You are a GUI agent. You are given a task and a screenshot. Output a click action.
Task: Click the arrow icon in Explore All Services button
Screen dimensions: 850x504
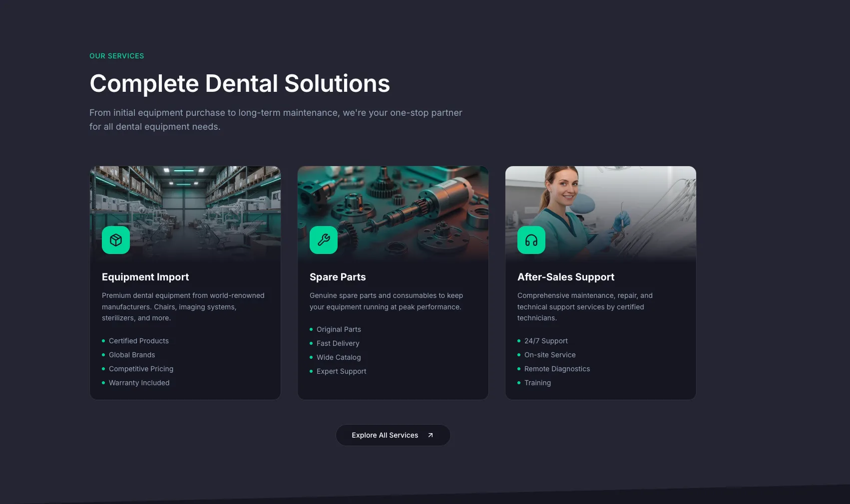pos(430,435)
